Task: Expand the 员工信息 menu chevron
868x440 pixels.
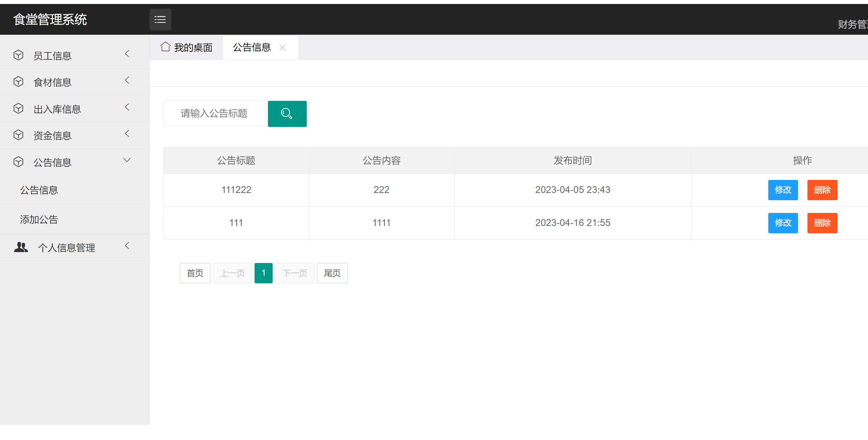Action: tap(127, 54)
